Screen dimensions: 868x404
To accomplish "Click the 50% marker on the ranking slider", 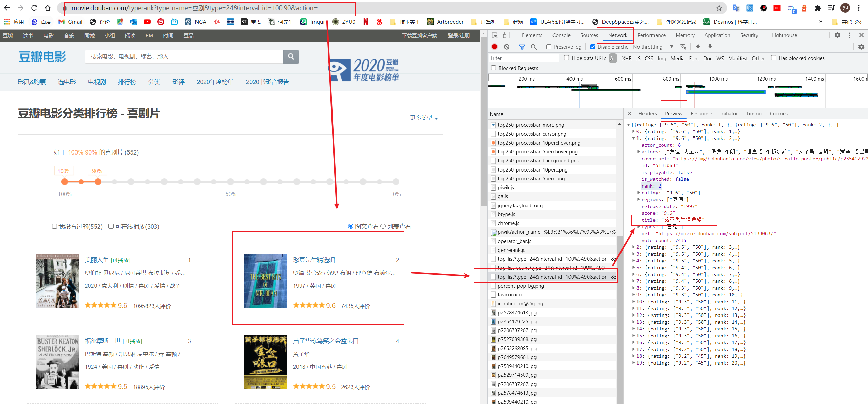I will click(231, 182).
